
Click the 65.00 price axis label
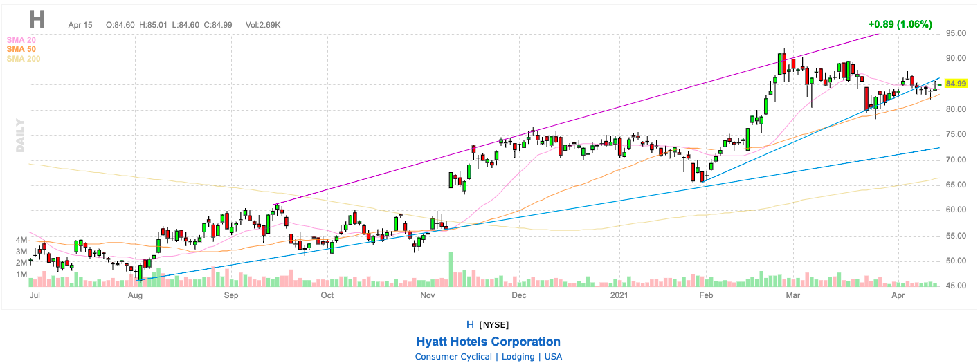click(x=956, y=185)
